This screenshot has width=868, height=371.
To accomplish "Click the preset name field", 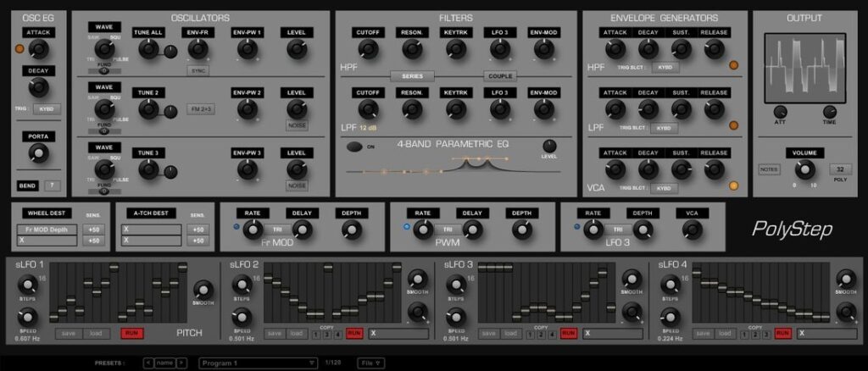I will click(x=166, y=363).
